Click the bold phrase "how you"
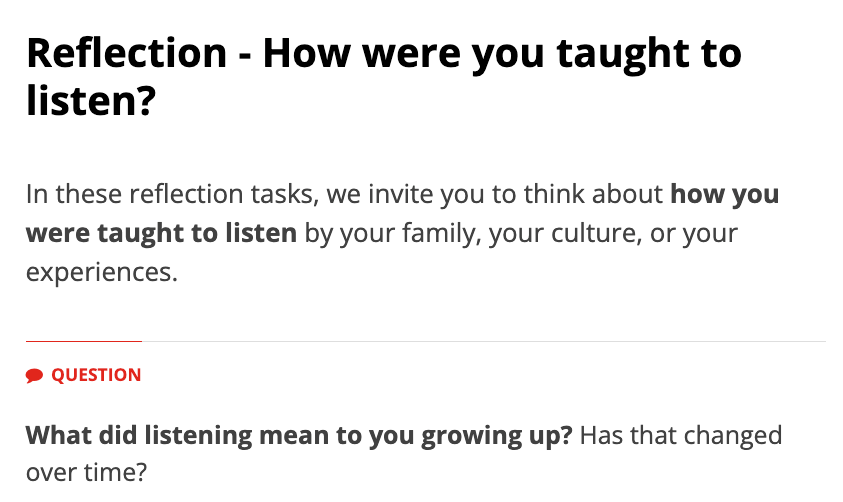 point(724,194)
